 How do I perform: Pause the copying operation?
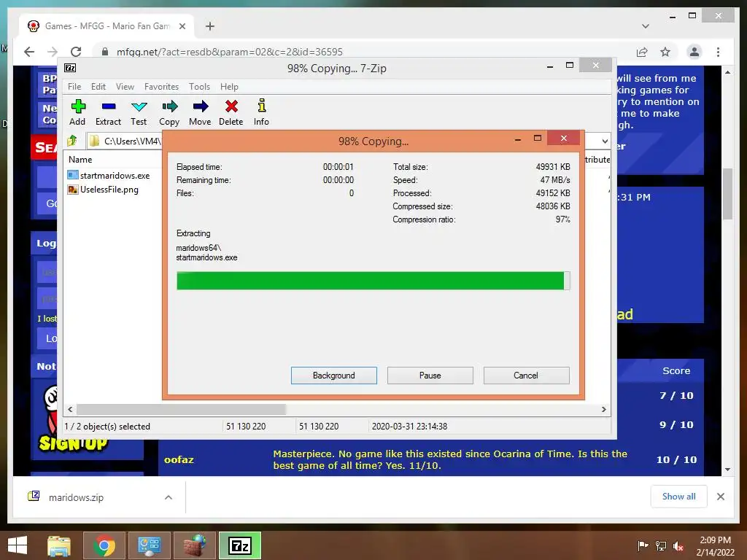(x=430, y=376)
